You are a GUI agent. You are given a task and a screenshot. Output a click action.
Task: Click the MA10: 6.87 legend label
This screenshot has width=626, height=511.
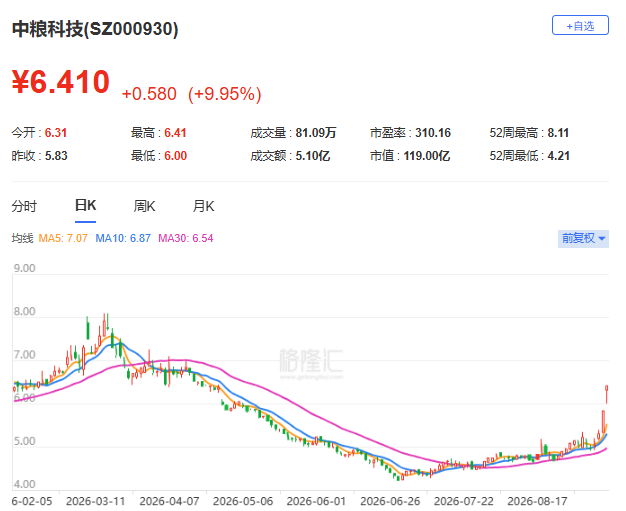123,238
